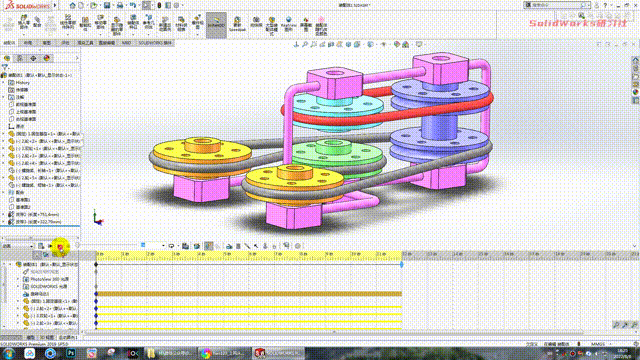Switch to SOLIDWORKS Add-ins ribbon tab
Image resolution: width=640 pixels, height=360 pixels.
point(155,43)
